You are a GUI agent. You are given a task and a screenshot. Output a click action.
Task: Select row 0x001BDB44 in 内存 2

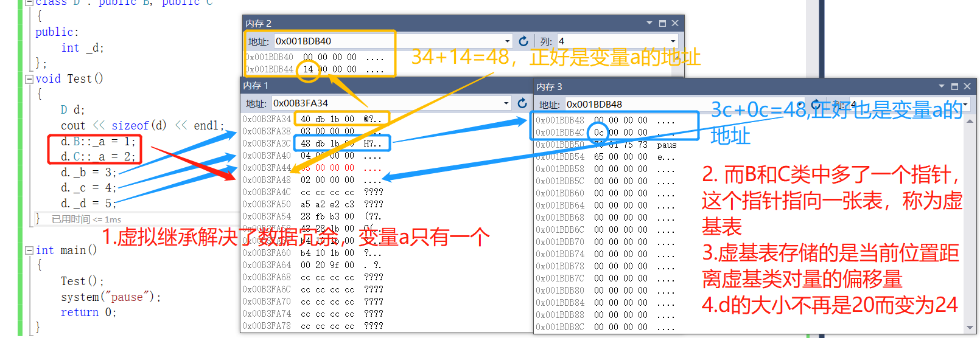(314, 69)
